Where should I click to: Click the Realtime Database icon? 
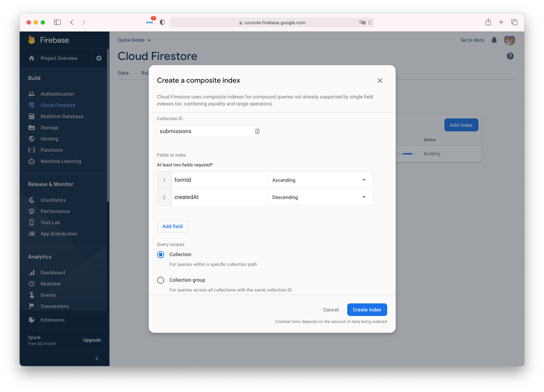[32, 116]
